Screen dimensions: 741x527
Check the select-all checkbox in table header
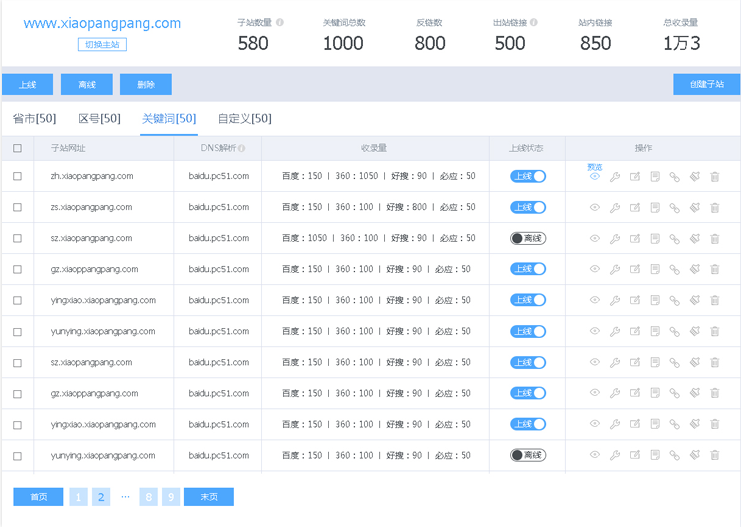pyautogui.click(x=17, y=148)
